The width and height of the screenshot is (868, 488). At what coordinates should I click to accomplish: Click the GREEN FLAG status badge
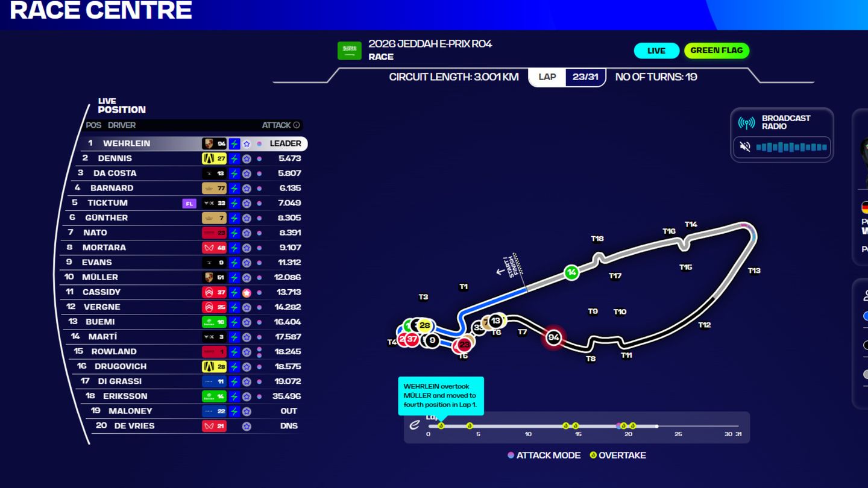pos(716,51)
